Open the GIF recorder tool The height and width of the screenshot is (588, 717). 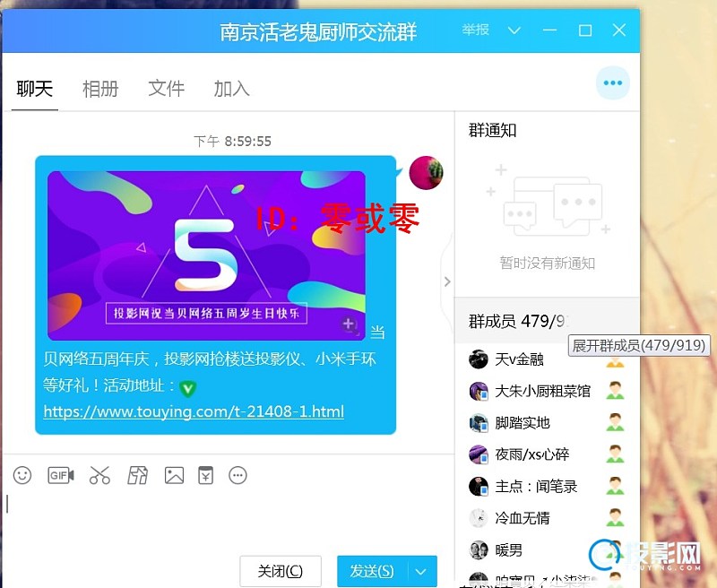(61, 476)
